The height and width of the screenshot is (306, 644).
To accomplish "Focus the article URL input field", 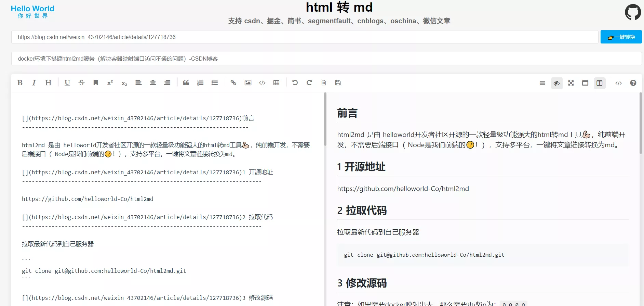I will coord(305,37).
